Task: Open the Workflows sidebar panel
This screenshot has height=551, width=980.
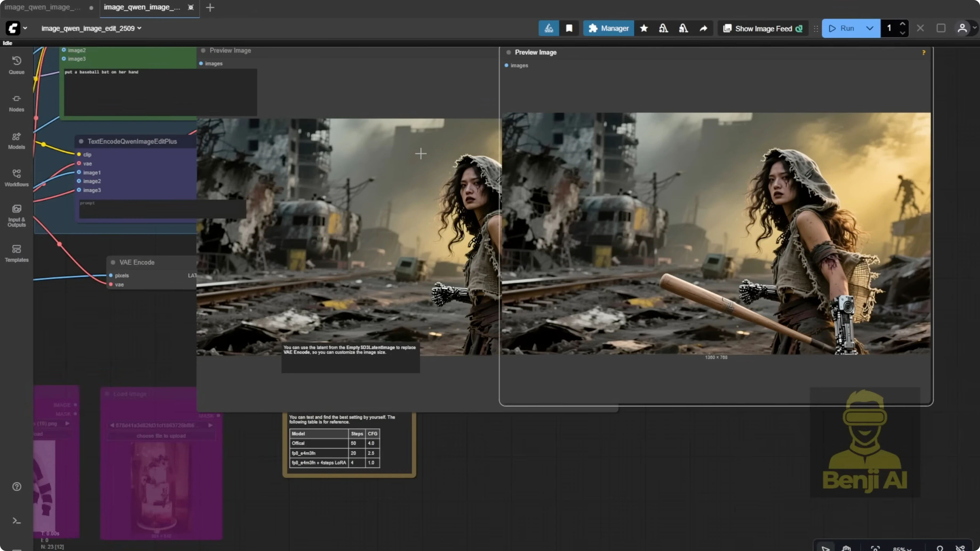Action: tap(16, 178)
